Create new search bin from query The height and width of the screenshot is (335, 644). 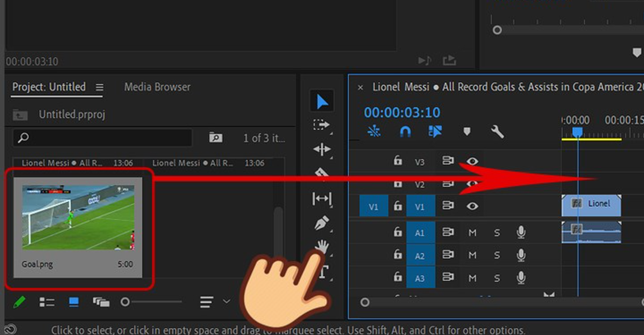216,138
